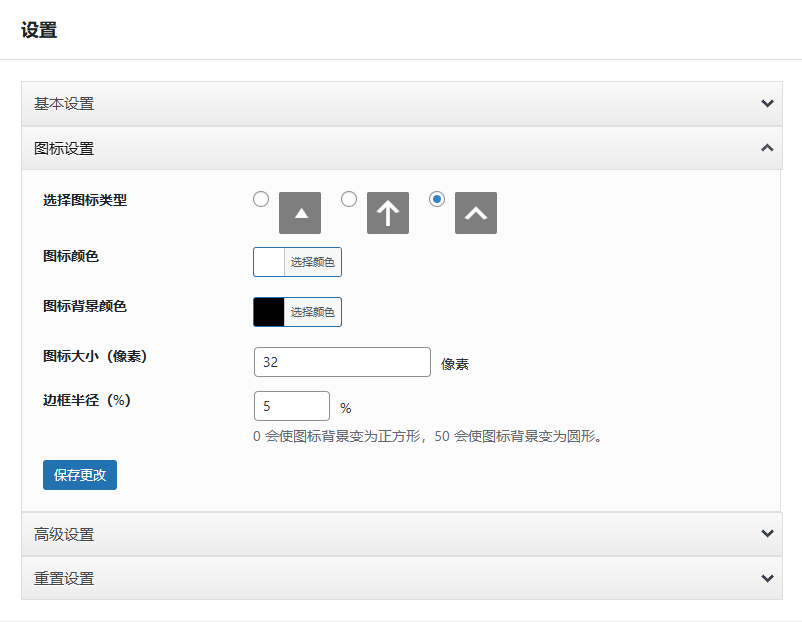Click the 图标大小 pixel input field
The height and width of the screenshot is (622, 802).
pos(342,362)
